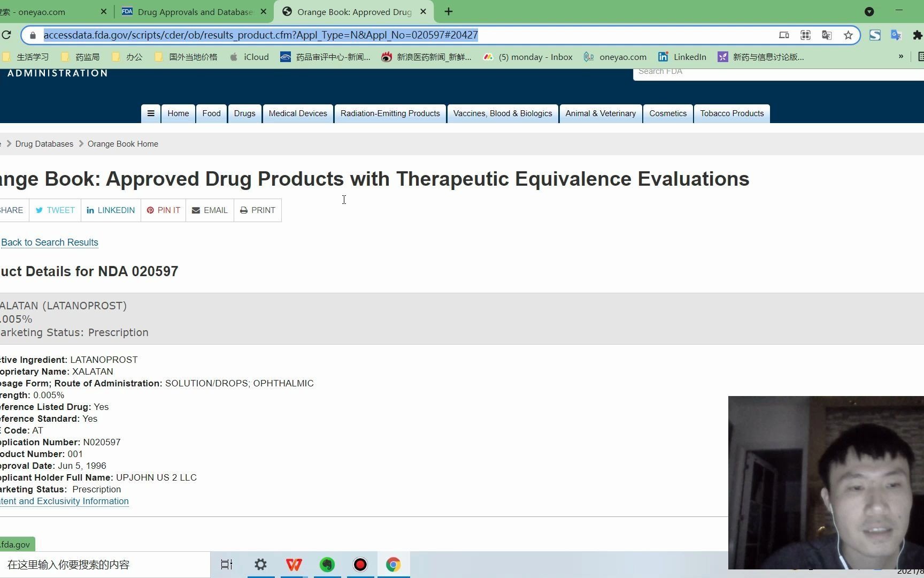The height and width of the screenshot is (578, 924).
Task: Open the LinkedIn bookmark
Action: click(x=682, y=57)
